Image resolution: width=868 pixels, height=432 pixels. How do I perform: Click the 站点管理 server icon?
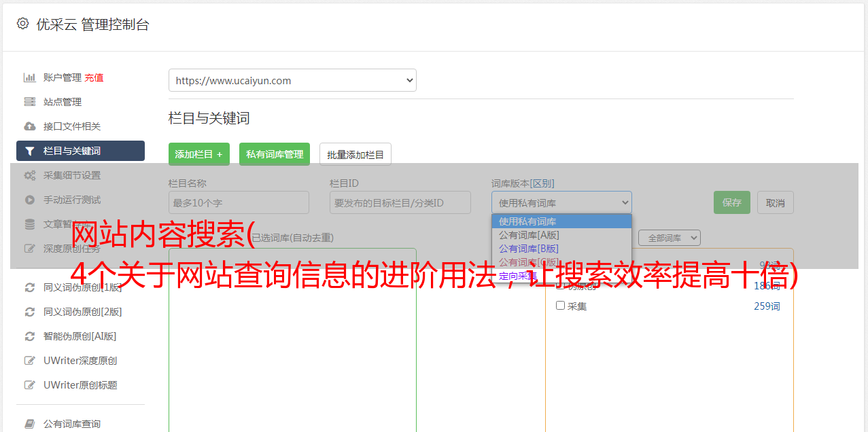pos(29,102)
